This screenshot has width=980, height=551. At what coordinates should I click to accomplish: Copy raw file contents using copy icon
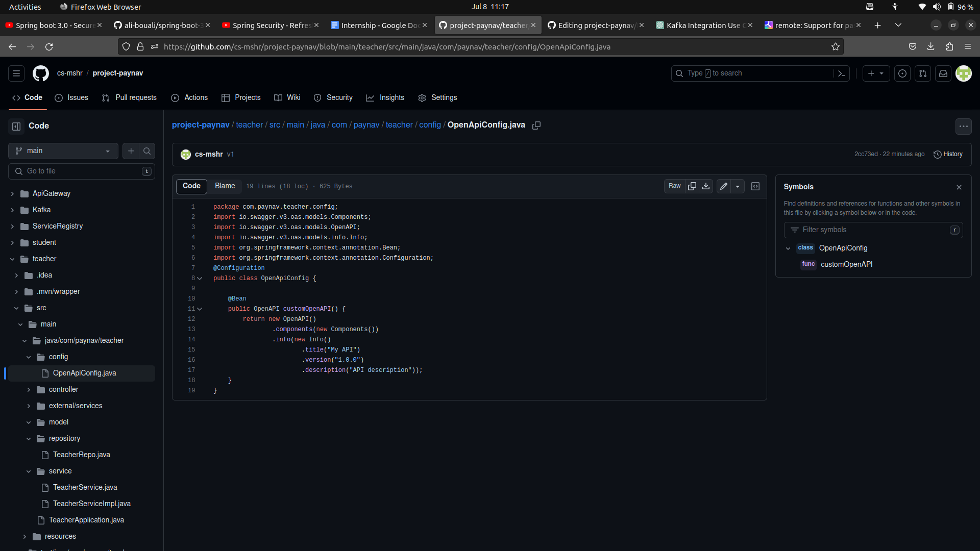coord(692,186)
